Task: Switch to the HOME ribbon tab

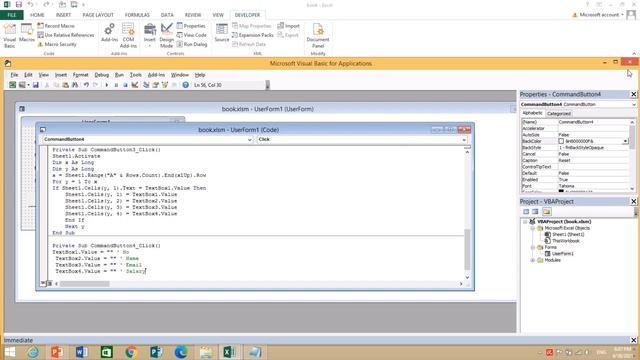Action: pyautogui.click(x=37, y=15)
